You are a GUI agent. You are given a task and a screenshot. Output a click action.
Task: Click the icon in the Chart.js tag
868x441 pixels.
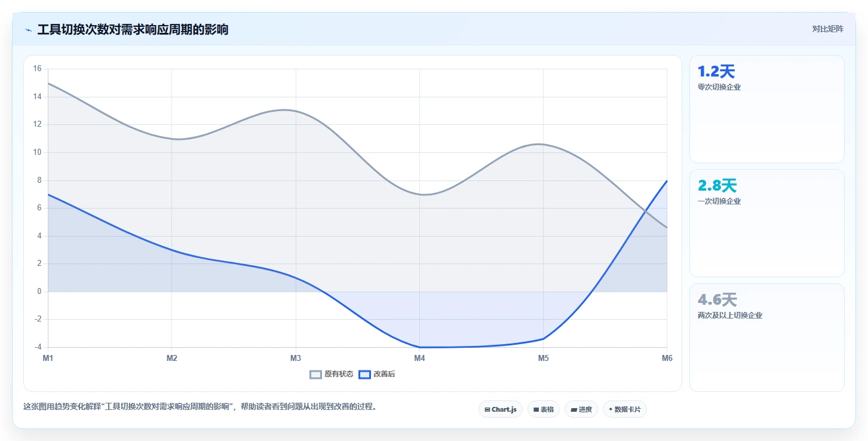487,410
